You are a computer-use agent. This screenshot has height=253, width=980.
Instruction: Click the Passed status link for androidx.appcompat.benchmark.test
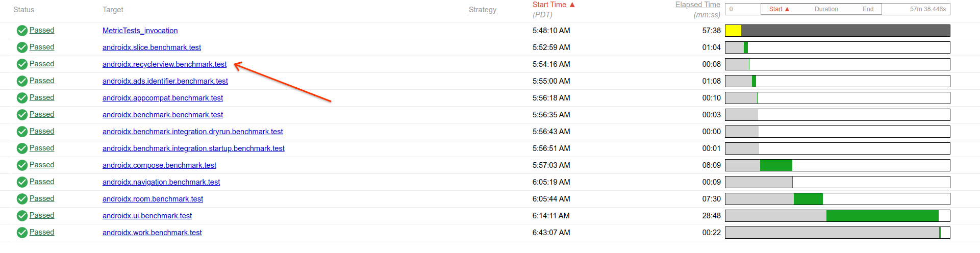click(x=42, y=97)
